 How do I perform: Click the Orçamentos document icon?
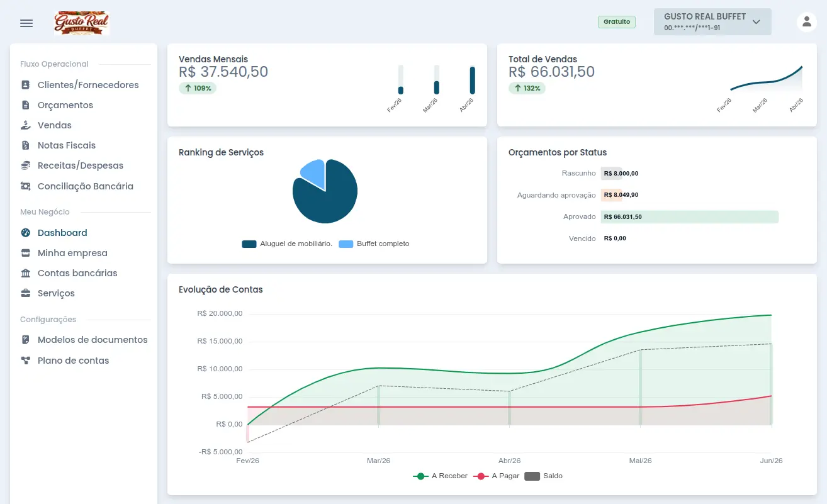click(x=26, y=105)
